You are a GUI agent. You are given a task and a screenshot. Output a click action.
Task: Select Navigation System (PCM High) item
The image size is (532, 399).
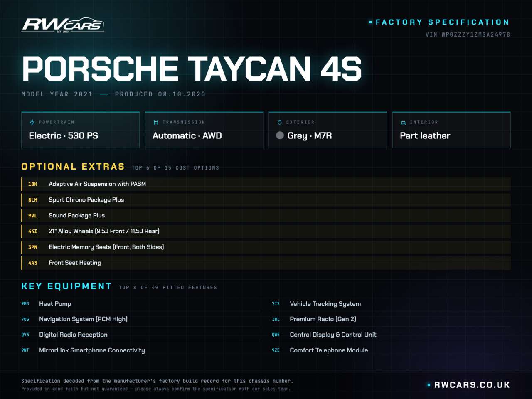coord(140,319)
